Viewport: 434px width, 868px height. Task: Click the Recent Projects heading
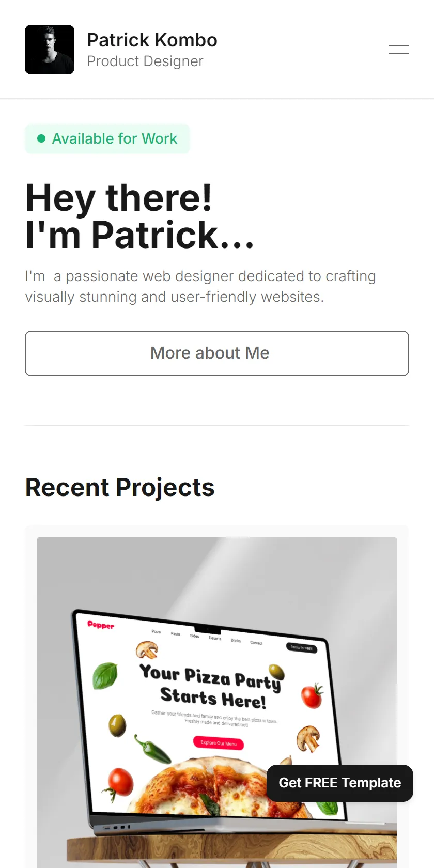tap(120, 487)
